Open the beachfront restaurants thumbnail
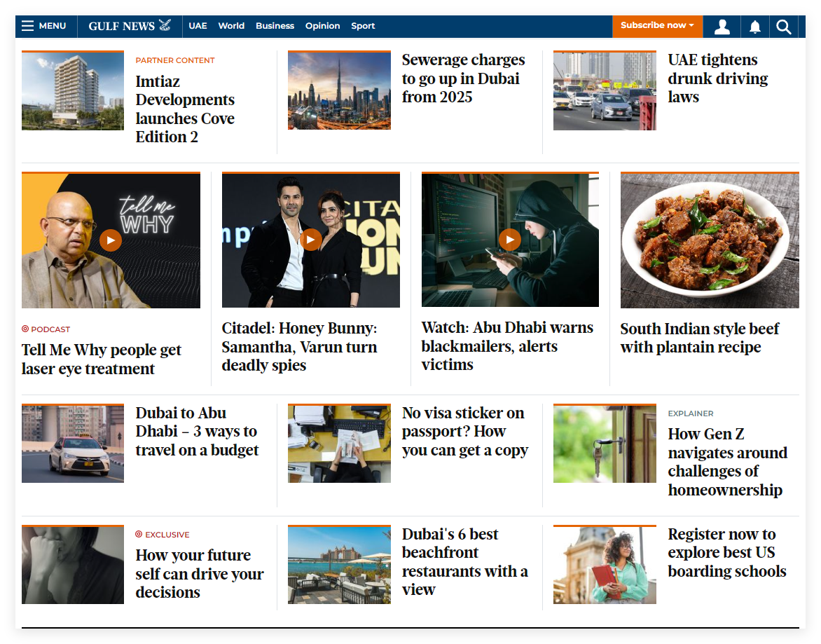Image resolution: width=821 pixels, height=644 pixels. [339, 565]
